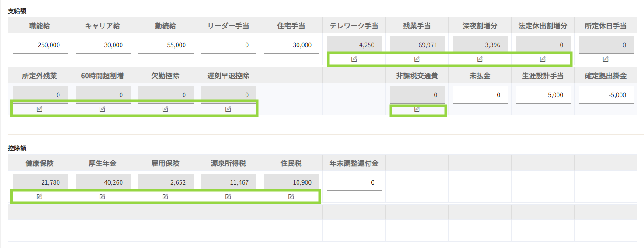
Task: Click edit icon under テレワーク手当
Action: pos(354,59)
